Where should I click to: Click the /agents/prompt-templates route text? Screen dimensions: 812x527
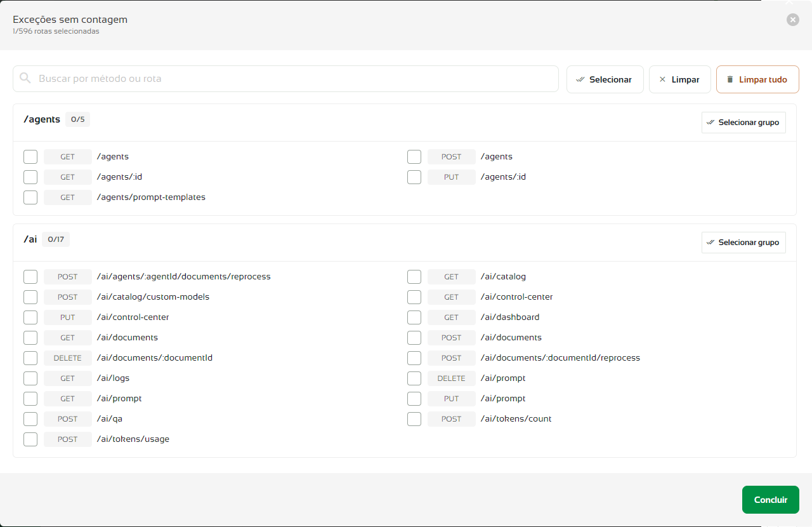pos(151,197)
